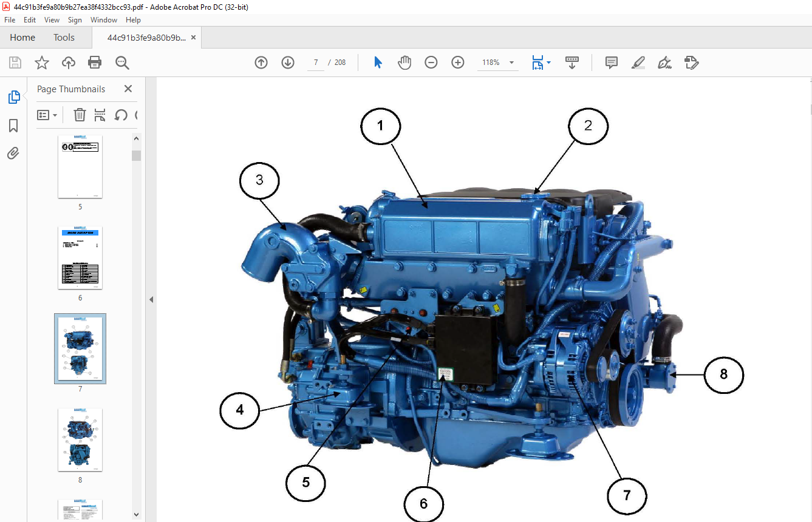Open the Help menu
The image size is (812, 522).
(x=134, y=20)
